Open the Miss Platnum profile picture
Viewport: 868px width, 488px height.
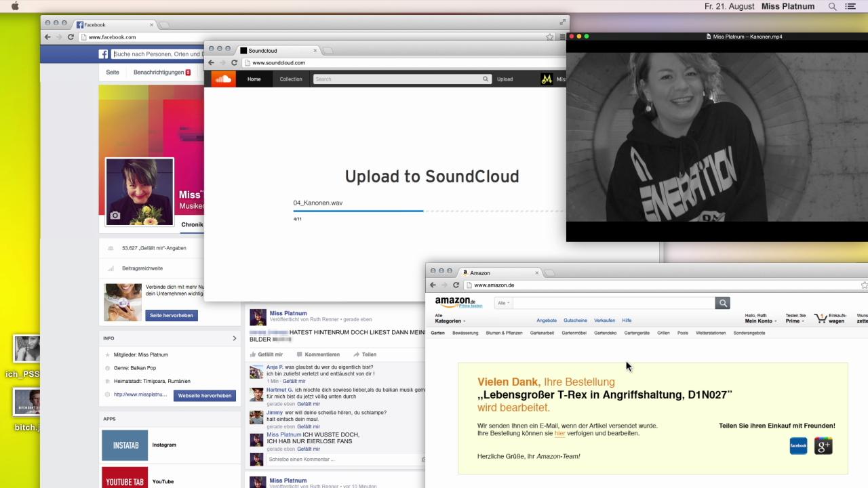click(140, 192)
